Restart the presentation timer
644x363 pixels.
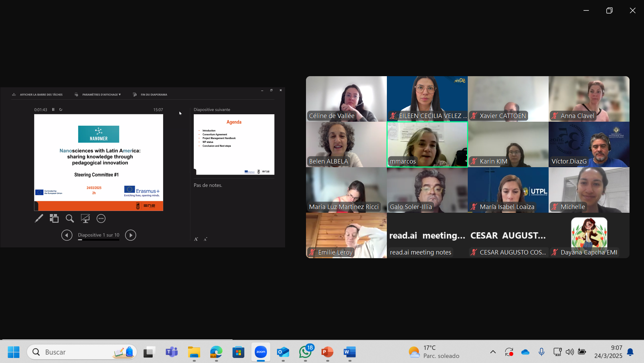pyautogui.click(x=61, y=110)
